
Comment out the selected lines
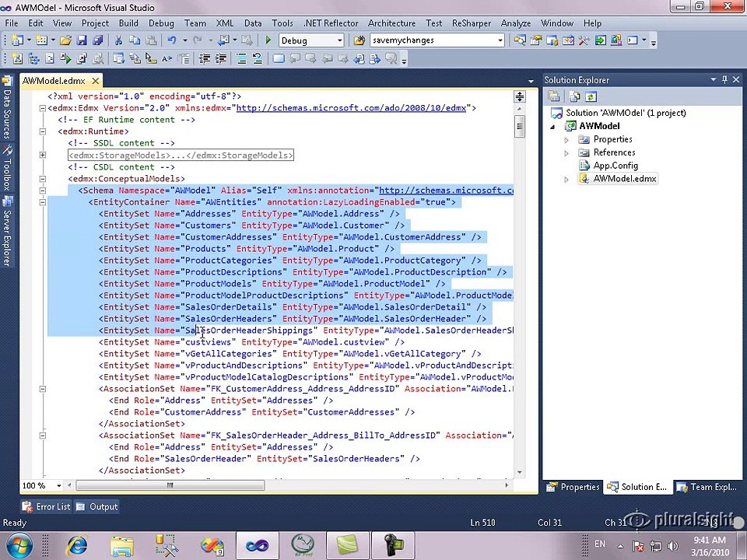point(241,58)
